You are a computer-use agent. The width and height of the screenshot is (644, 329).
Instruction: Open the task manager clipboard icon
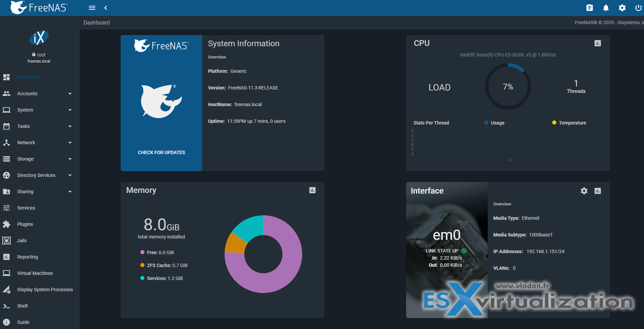click(590, 8)
